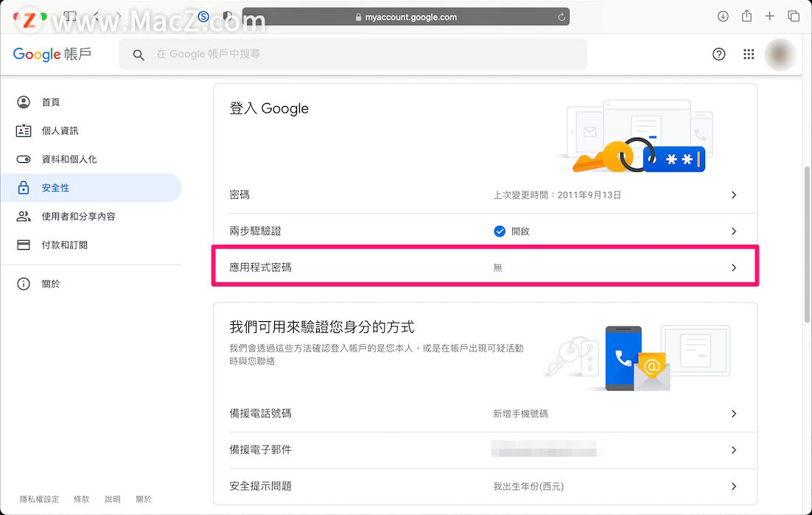Image resolution: width=812 pixels, height=515 pixels.
Task: Open Google Account help icon
Action: (718, 54)
